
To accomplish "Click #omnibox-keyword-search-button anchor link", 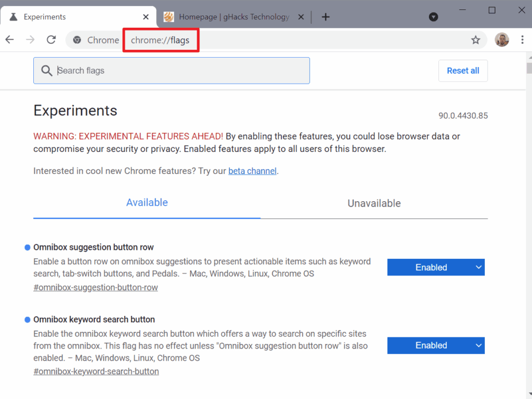I will [x=96, y=371].
